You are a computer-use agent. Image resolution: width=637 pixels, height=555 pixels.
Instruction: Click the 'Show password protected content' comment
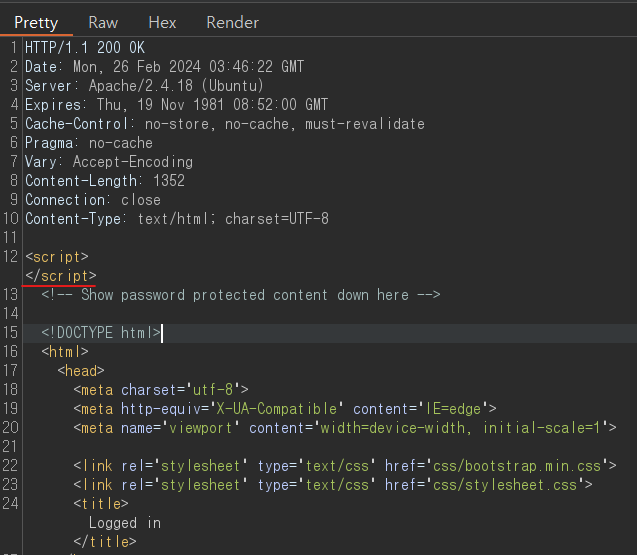click(x=240, y=295)
